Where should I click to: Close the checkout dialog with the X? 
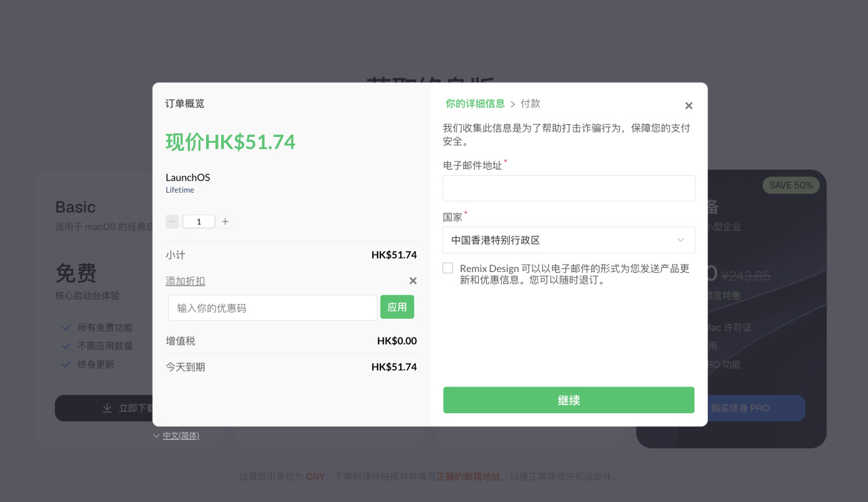[689, 106]
